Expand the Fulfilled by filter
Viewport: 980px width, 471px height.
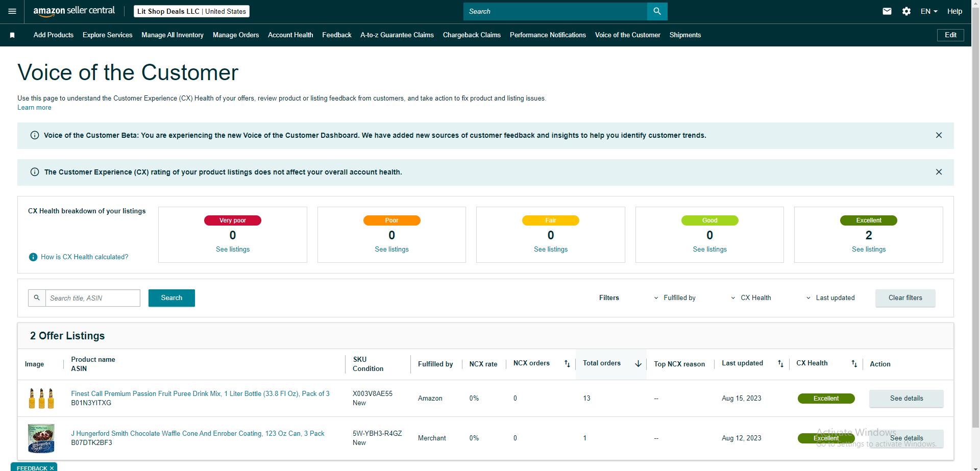tap(674, 298)
